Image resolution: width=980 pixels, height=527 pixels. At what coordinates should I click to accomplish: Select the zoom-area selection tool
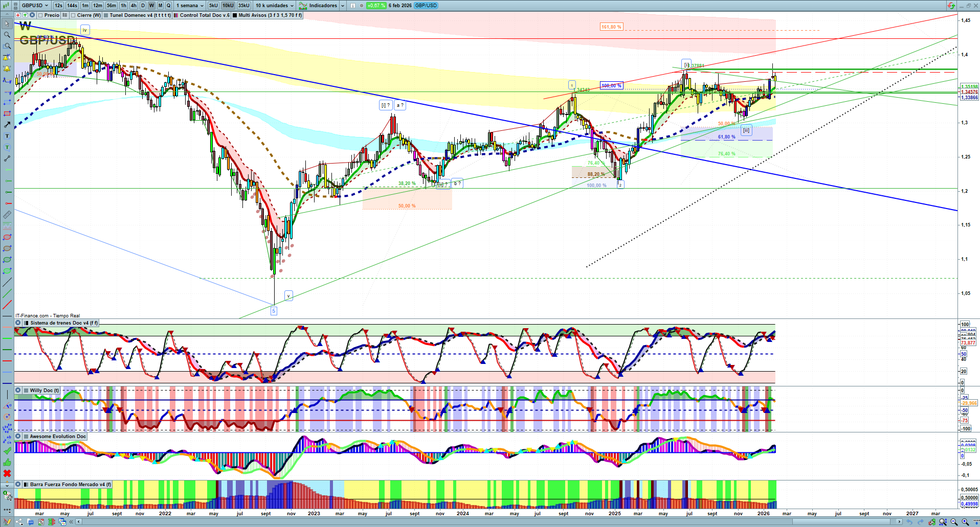7,46
